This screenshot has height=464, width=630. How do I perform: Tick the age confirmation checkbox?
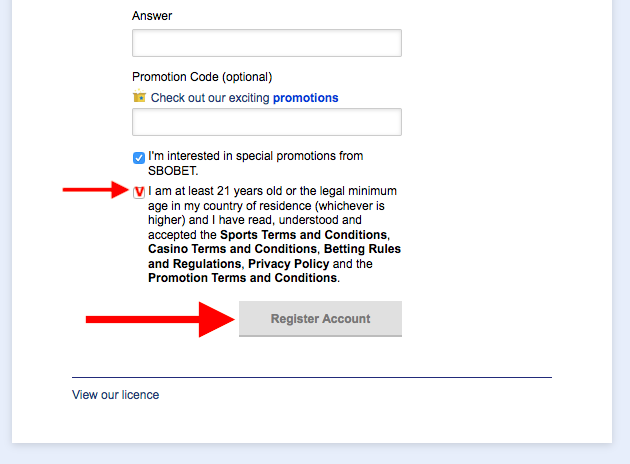point(139,192)
